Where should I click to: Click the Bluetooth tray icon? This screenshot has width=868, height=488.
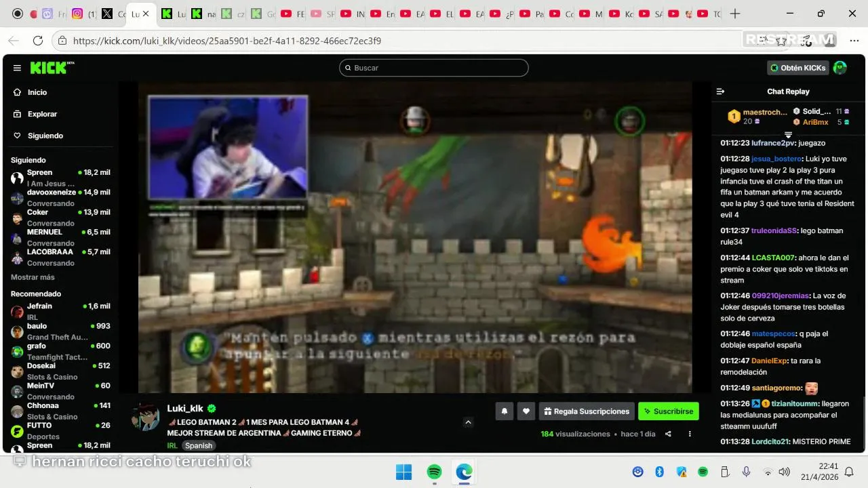tap(659, 472)
